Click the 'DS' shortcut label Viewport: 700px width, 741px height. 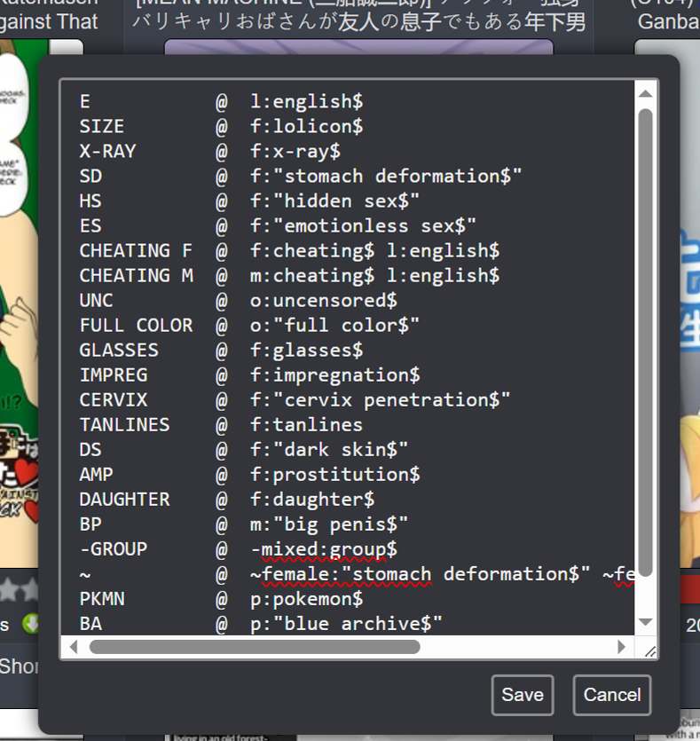[90, 450]
